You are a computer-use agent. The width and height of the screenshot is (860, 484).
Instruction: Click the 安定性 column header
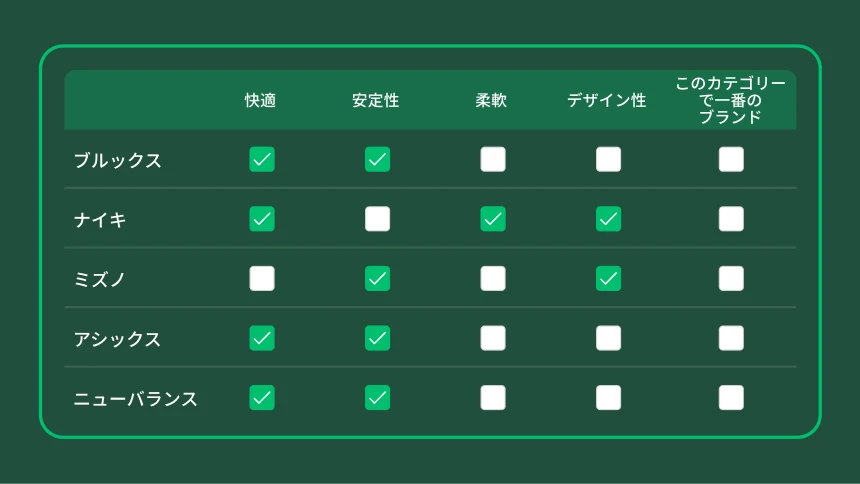(376, 101)
